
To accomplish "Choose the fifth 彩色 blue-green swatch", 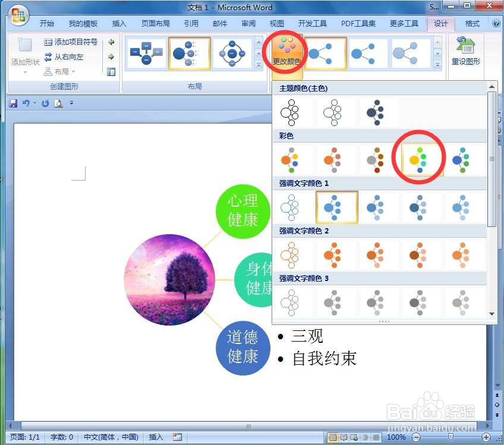I will (x=461, y=160).
